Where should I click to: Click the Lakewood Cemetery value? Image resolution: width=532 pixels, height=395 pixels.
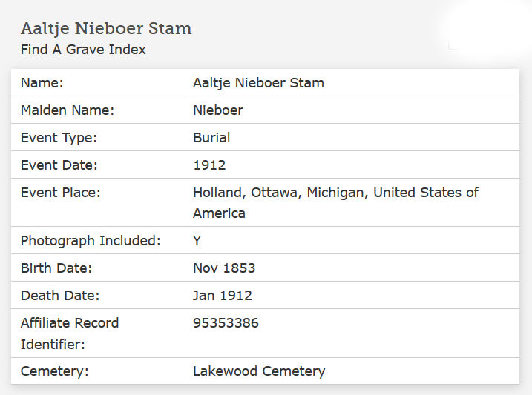click(x=259, y=371)
